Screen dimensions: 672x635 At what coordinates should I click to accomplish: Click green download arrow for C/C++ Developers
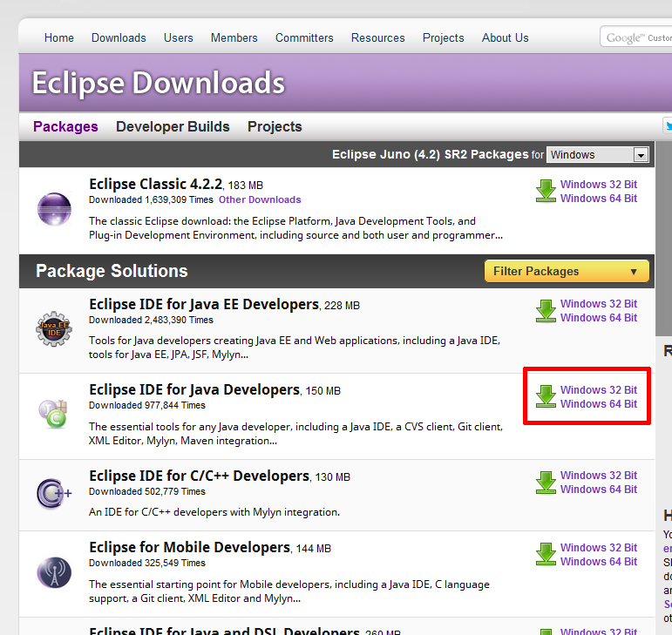[546, 483]
